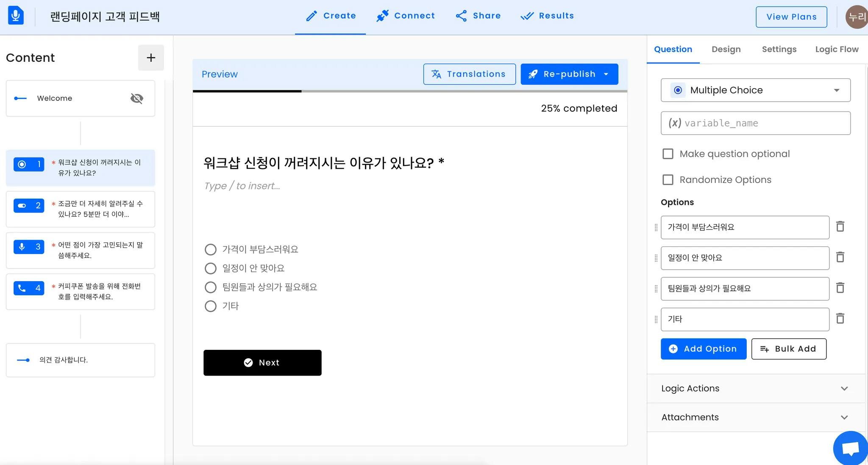
Task: Select question 4 phone number item
Action: 81,291
